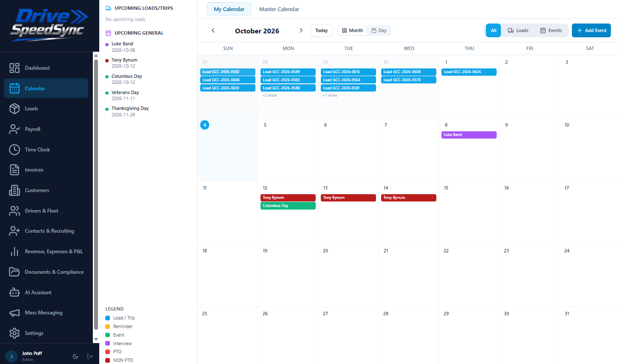Open the Columbus Day event on October 12
This screenshot has height=364, width=619.
point(288,206)
